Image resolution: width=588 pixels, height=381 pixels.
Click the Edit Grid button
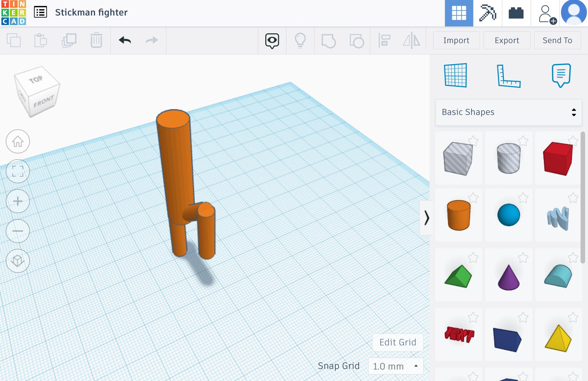398,342
